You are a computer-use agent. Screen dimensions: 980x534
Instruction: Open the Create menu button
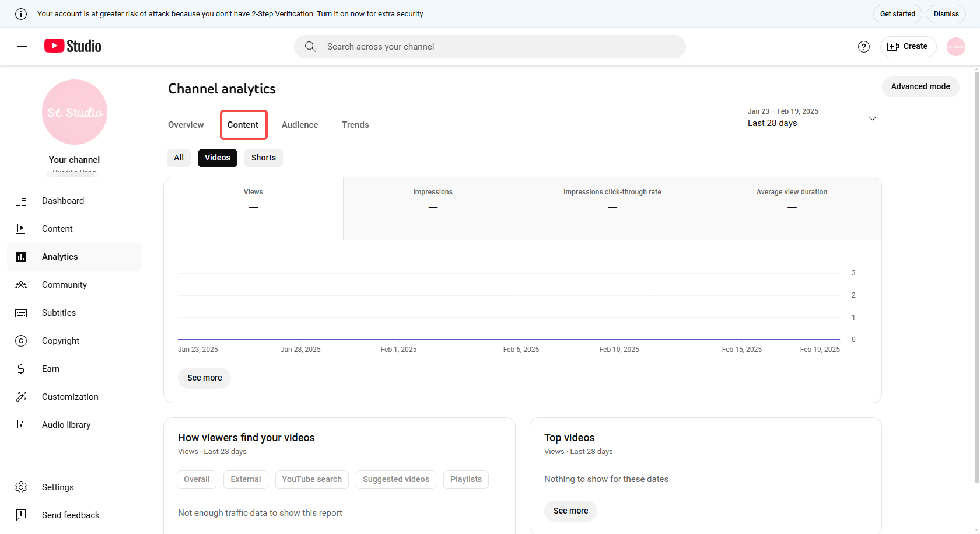click(x=908, y=47)
